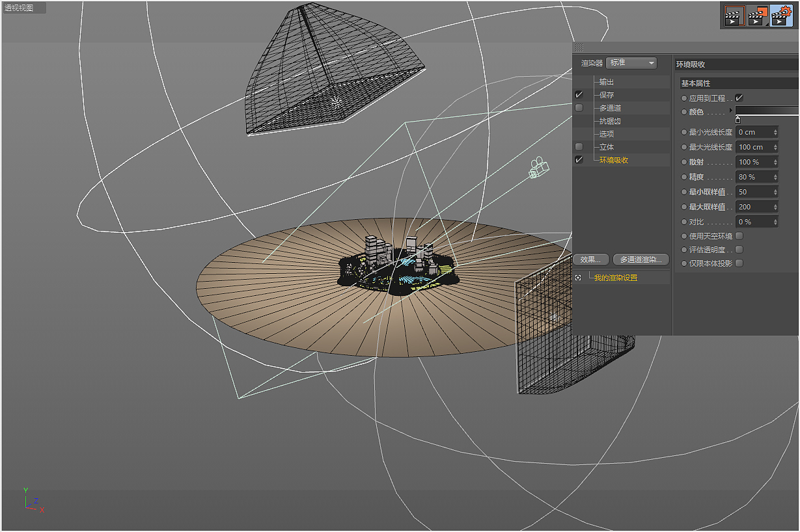Click the 对比 keyframe dot

(x=683, y=222)
